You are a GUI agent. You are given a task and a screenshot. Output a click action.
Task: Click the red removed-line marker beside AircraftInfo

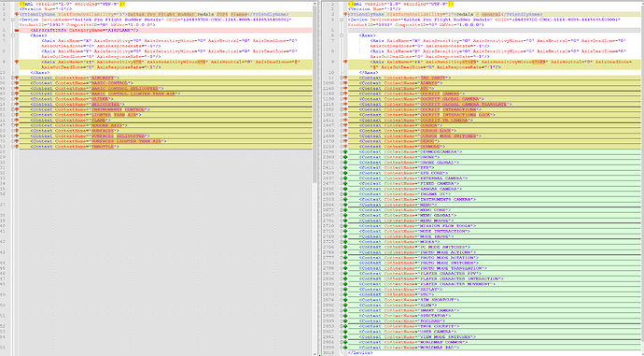click(17, 31)
